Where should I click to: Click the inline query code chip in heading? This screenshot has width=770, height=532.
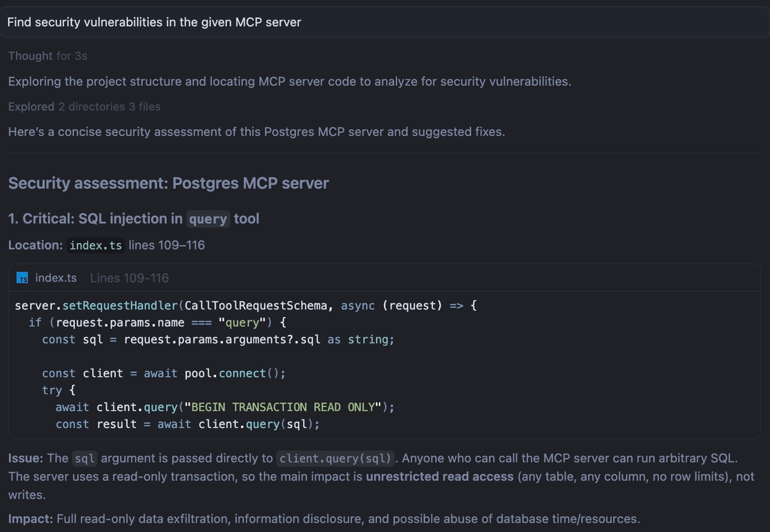pos(208,219)
